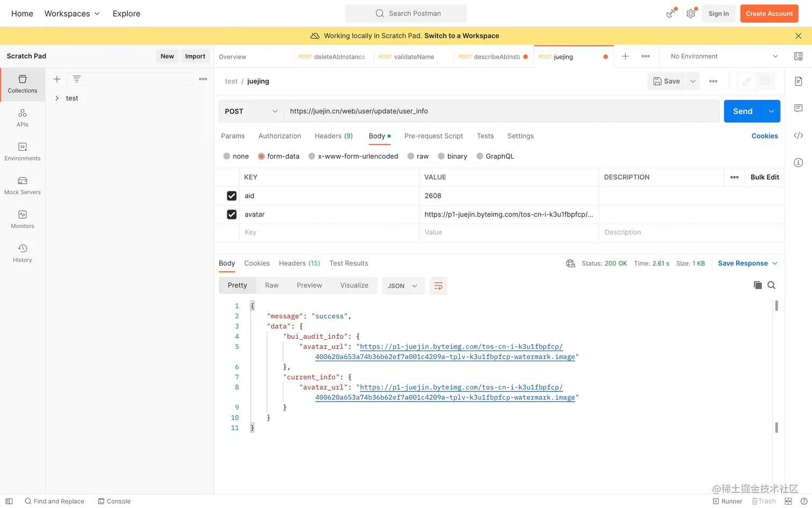Toggle response line wrap icon
Viewport: 812px width, 508px height.
(438, 286)
